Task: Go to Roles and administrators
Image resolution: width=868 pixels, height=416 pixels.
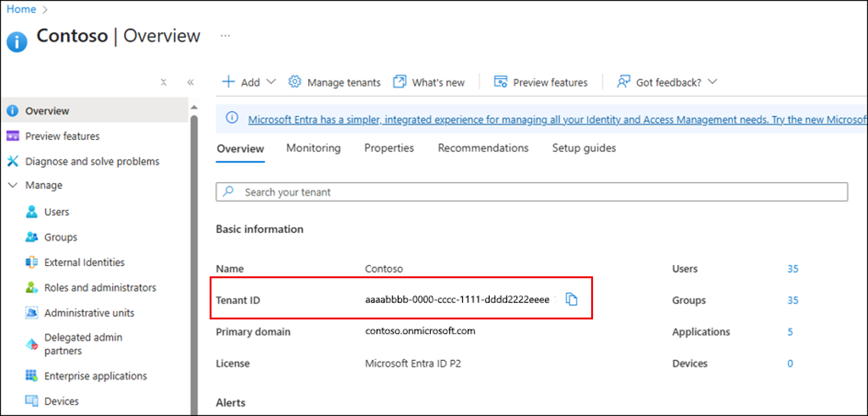Action: coord(100,287)
